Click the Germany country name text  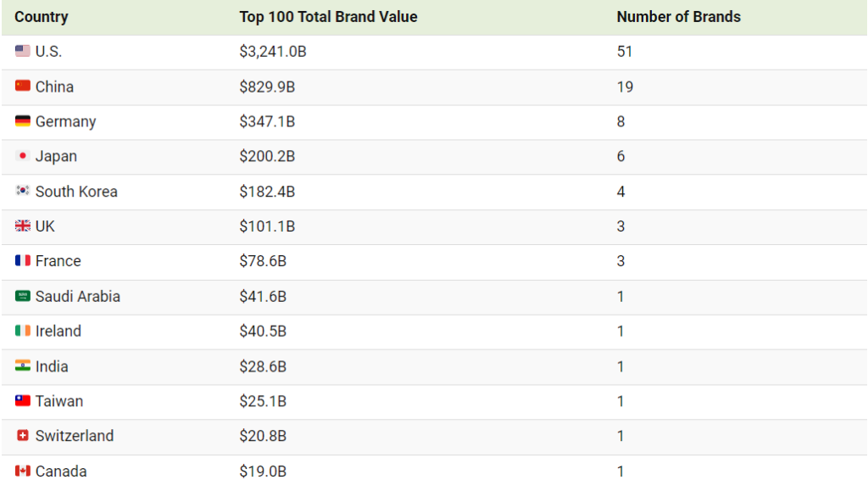(x=66, y=122)
